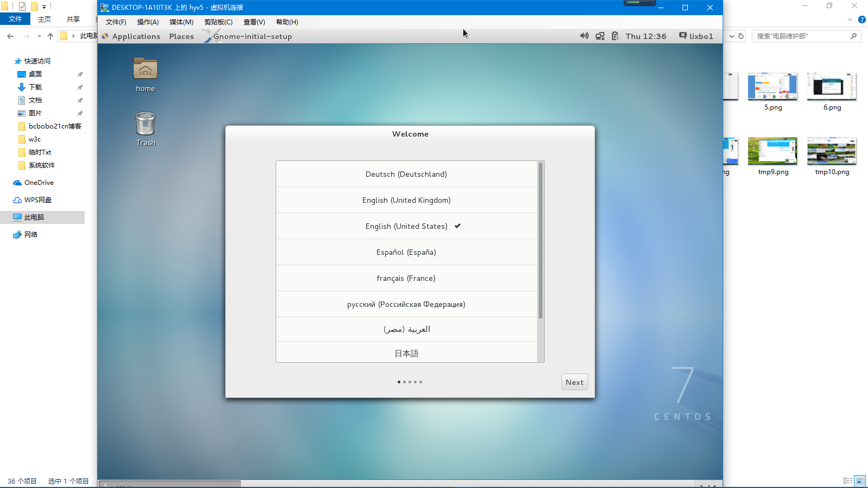
Task: Click the network connection icon in GNOME panel
Action: (x=600, y=36)
